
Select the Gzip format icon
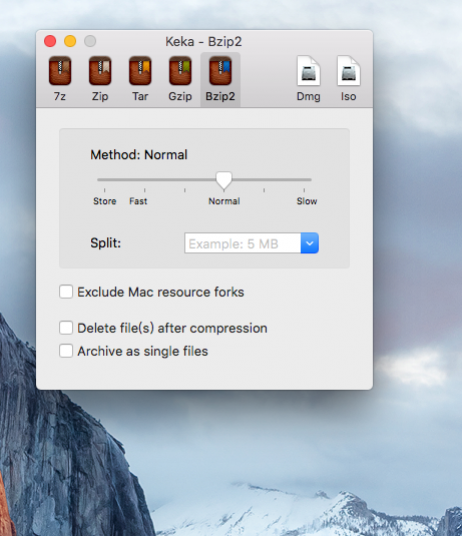pos(180,71)
